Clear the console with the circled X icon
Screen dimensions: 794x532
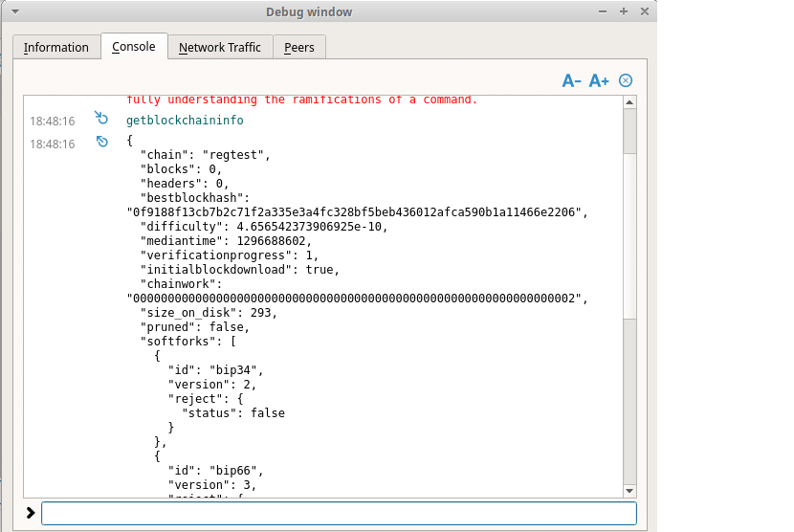tap(626, 80)
